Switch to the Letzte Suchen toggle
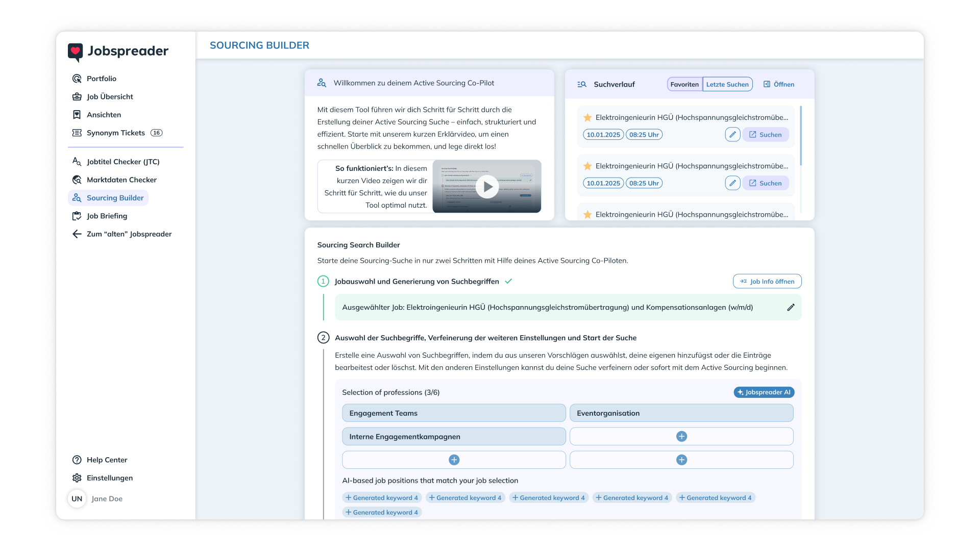This screenshot has height=551, width=980. click(727, 84)
